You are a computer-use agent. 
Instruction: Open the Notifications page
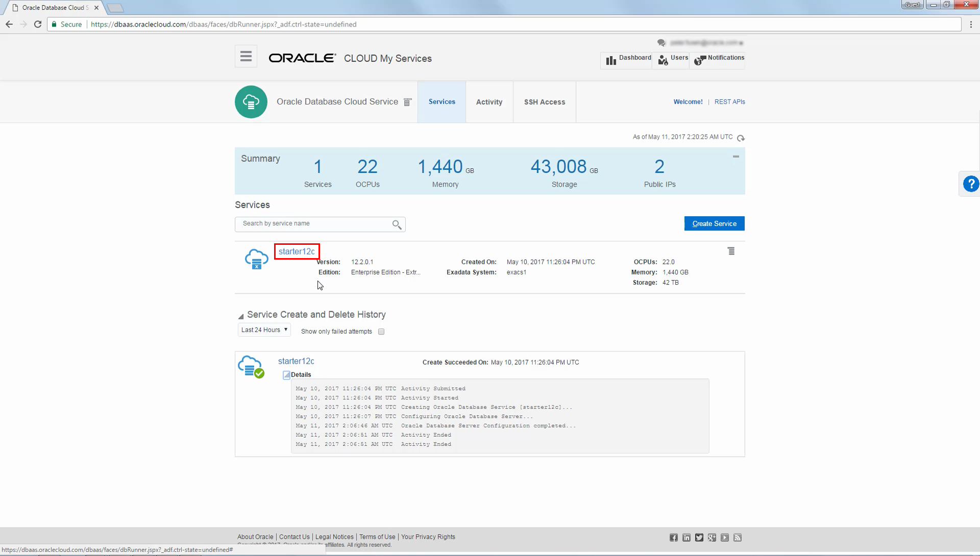pyautogui.click(x=719, y=60)
